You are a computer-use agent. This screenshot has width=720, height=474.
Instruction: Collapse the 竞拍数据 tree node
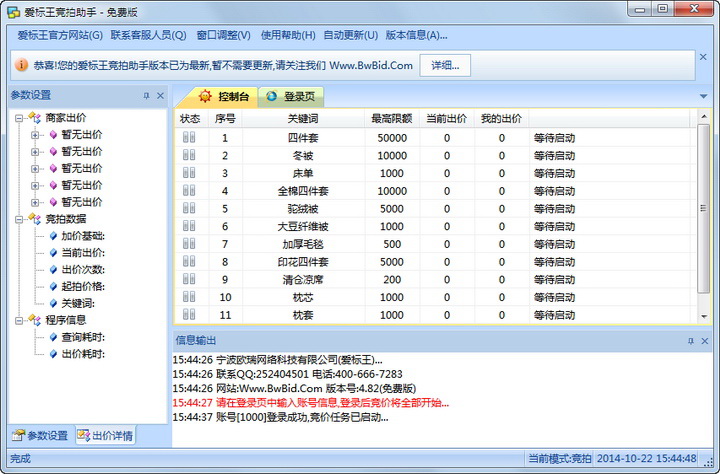click(19, 220)
